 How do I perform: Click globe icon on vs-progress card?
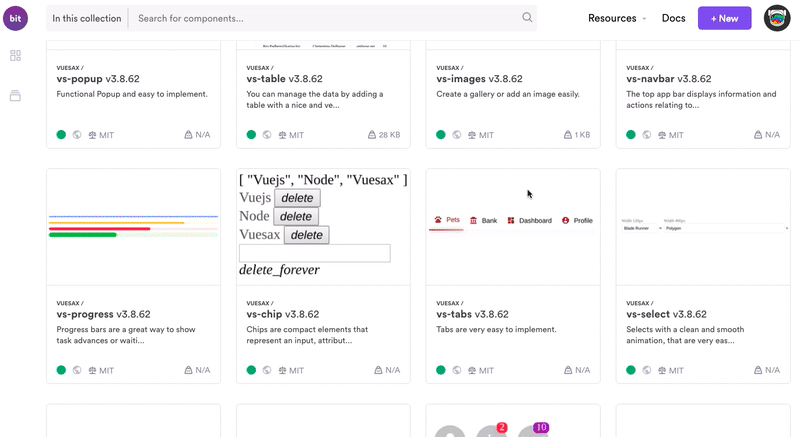(x=77, y=370)
